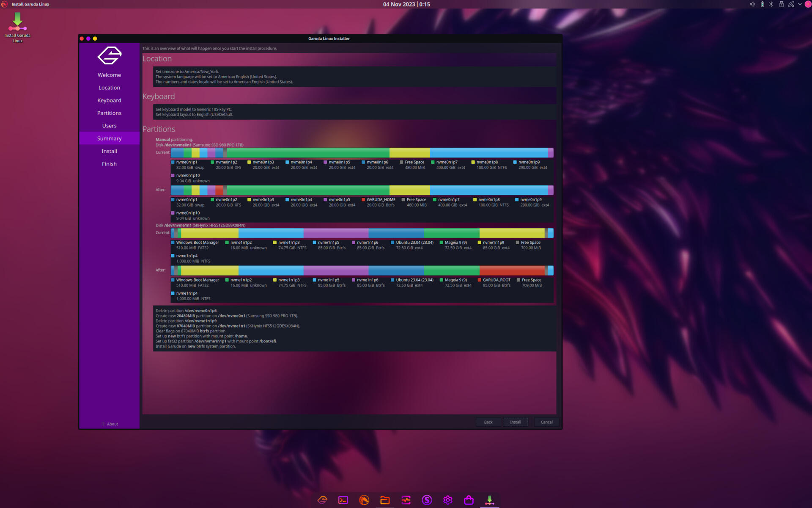This screenshot has height=508, width=812.
Task: Open the Wi-Fi network tray icon
Action: coord(791,4)
